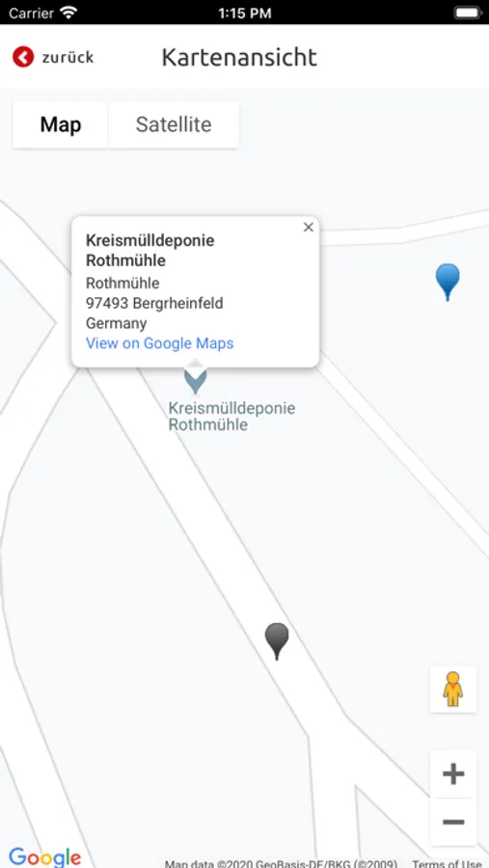Image resolution: width=489 pixels, height=868 pixels.
Task: Open View on Google Maps link
Action: (x=159, y=343)
